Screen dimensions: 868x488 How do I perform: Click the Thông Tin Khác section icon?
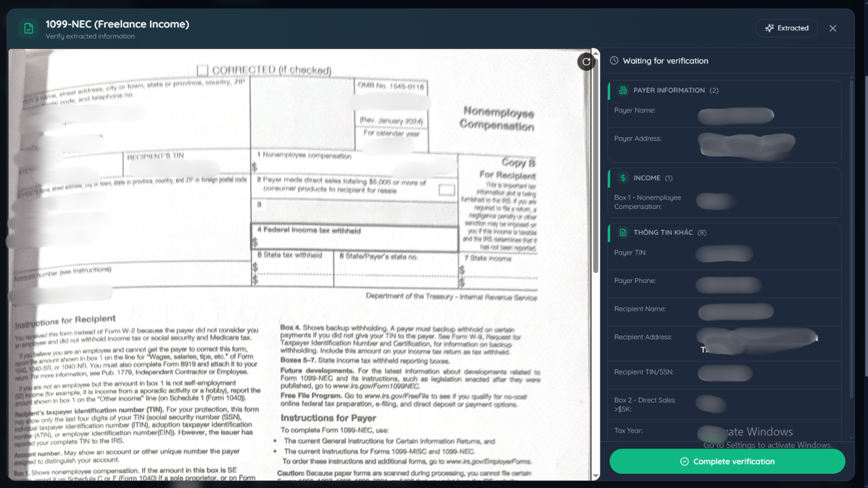tap(623, 232)
